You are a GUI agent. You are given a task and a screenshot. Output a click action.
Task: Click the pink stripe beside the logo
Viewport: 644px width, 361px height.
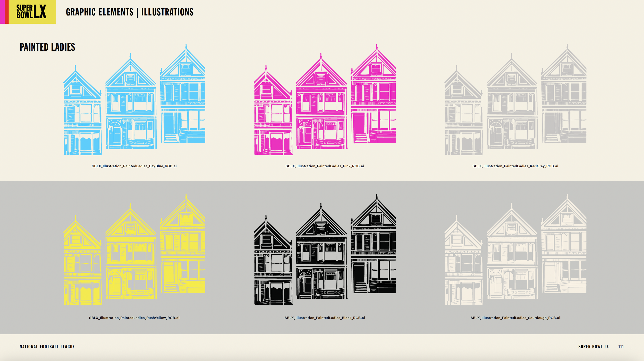[x=2, y=12]
